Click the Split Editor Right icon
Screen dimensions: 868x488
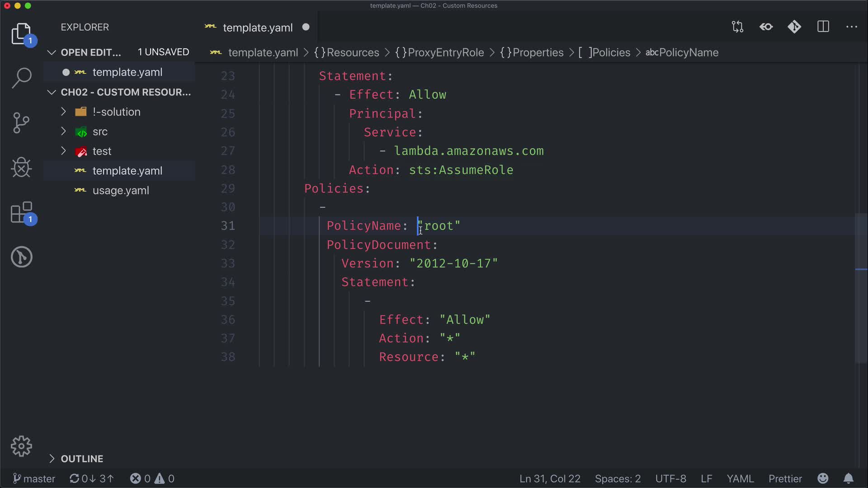pos(823,27)
